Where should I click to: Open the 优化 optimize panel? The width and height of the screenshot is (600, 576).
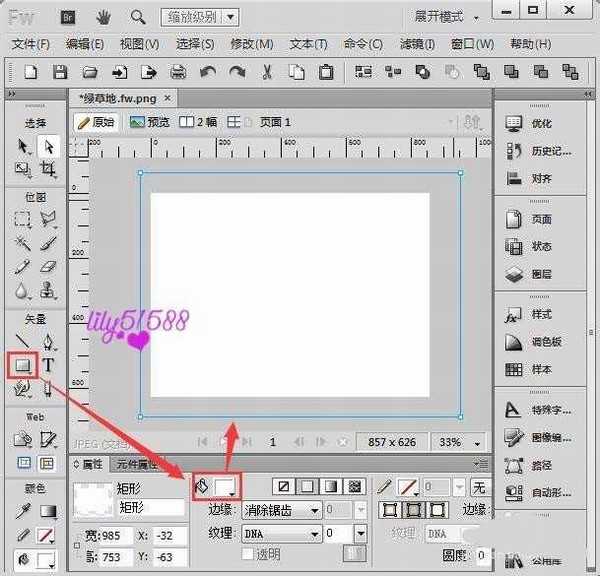pyautogui.click(x=542, y=123)
